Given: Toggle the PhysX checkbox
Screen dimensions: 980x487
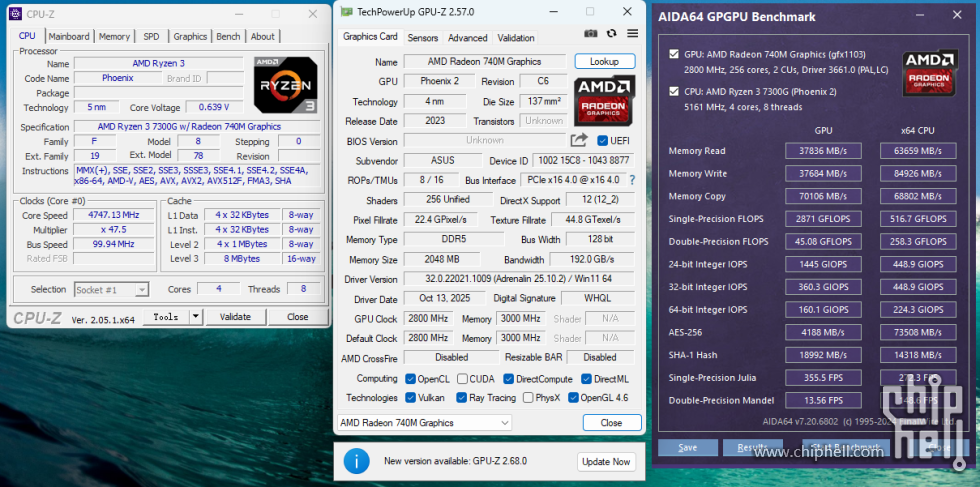Looking at the screenshot, I should pyautogui.click(x=528, y=398).
